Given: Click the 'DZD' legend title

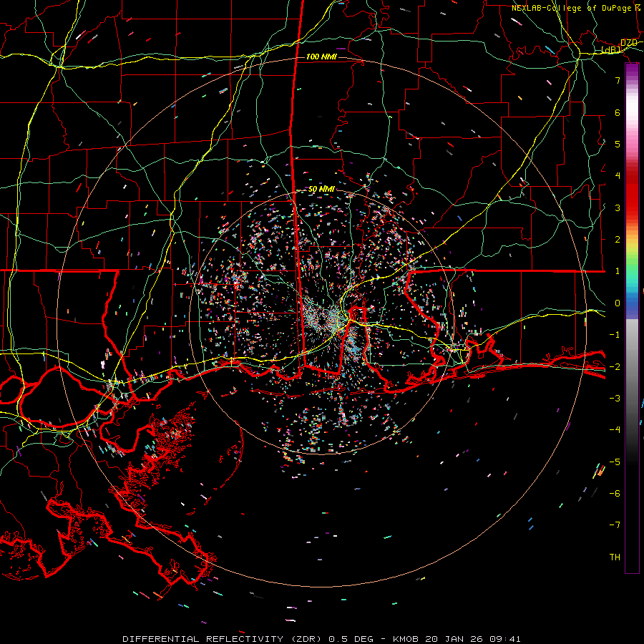Looking at the screenshot, I should coord(629,43).
